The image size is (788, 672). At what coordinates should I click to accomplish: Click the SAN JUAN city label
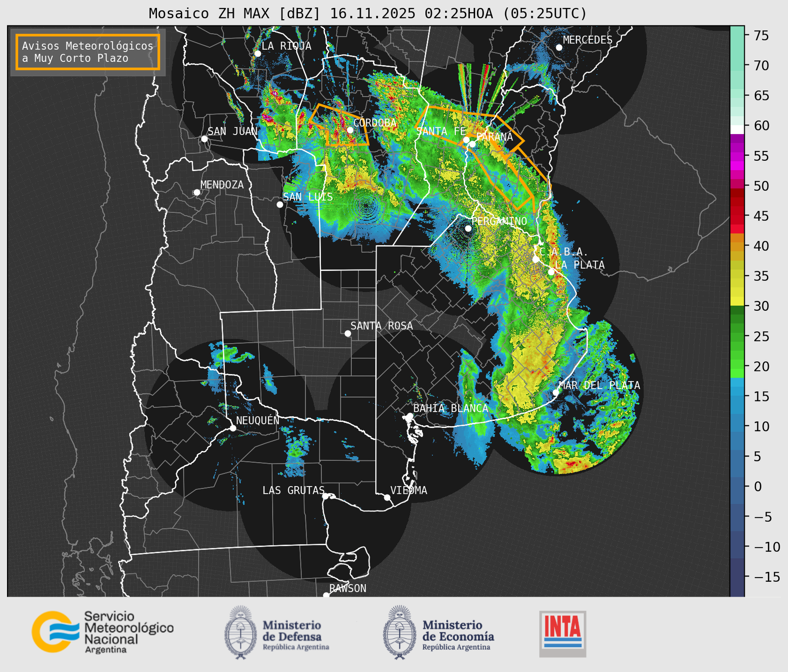[x=233, y=131]
